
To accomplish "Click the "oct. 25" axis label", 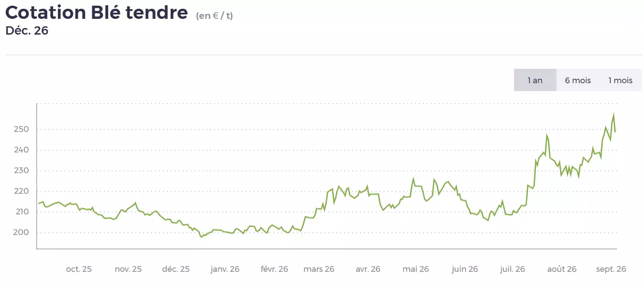I will [x=79, y=269].
